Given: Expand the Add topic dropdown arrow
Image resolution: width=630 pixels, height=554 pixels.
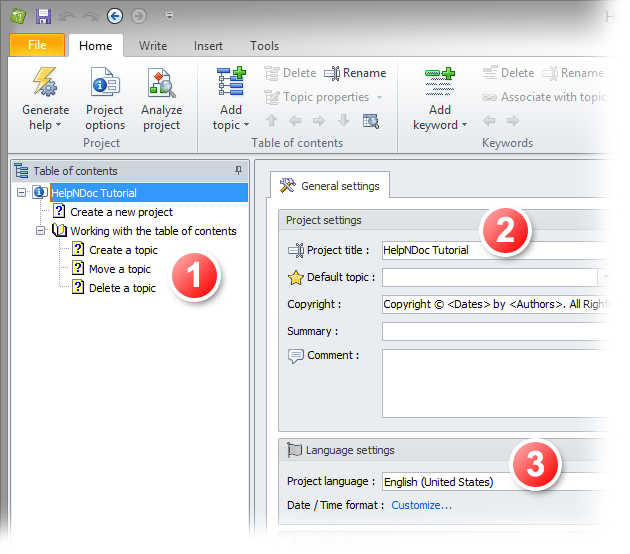Looking at the screenshot, I should click(x=247, y=125).
